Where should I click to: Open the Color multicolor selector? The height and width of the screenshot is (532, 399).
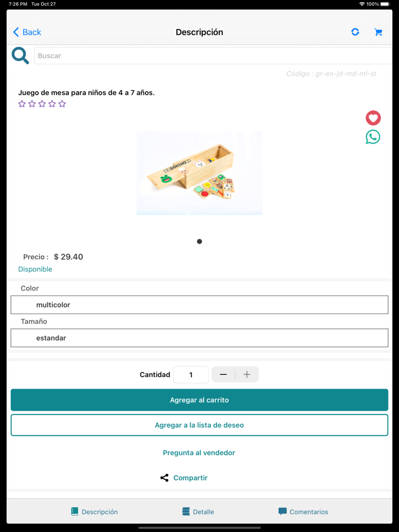tap(199, 305)
